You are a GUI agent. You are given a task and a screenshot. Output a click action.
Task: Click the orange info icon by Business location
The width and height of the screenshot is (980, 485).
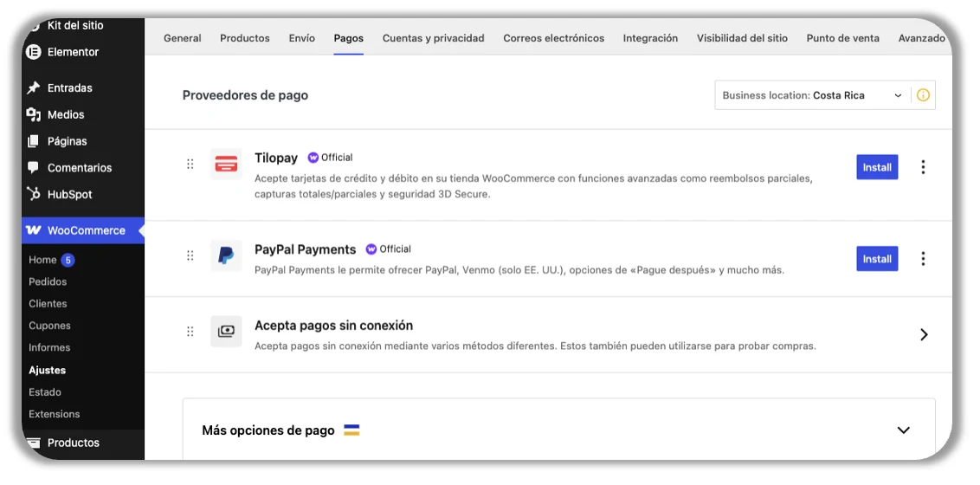pos(923,95)
